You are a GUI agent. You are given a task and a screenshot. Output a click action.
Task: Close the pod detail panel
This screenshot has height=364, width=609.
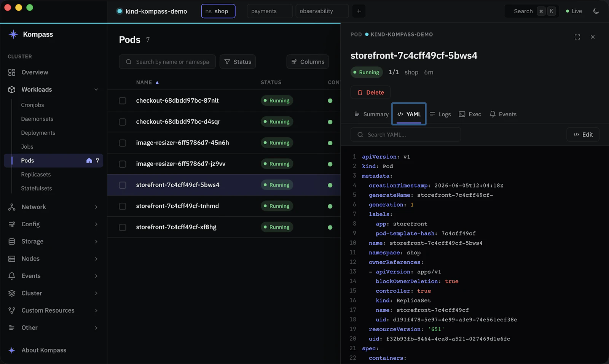tap(593, 37)
